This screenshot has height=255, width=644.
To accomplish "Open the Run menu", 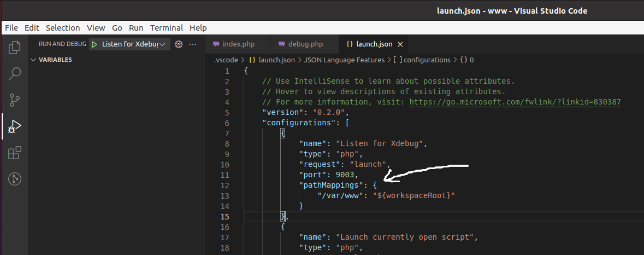I will 136,27.
